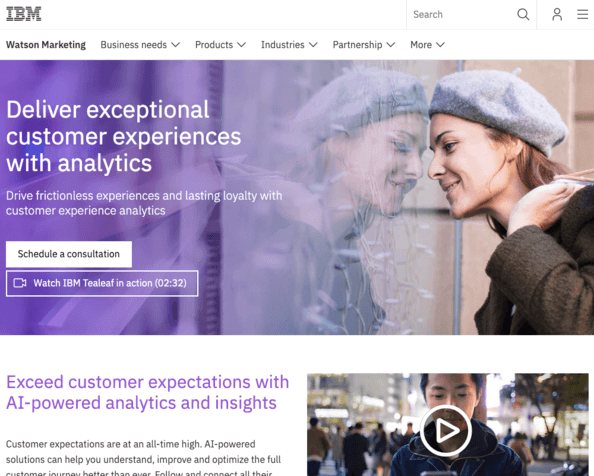Screen dimensions: 594x476
Task: Click the street video thumbnail image
Action: [x=448, y=424]
